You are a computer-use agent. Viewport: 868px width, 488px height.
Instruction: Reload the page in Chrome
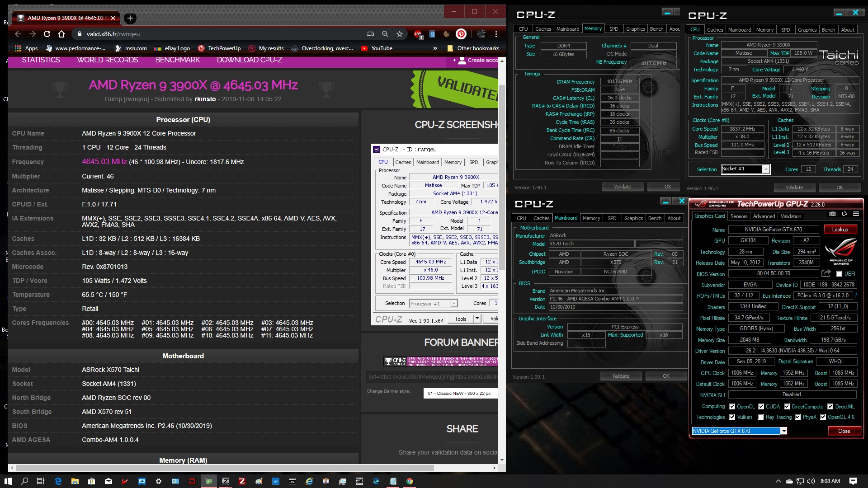coord(47,34)
